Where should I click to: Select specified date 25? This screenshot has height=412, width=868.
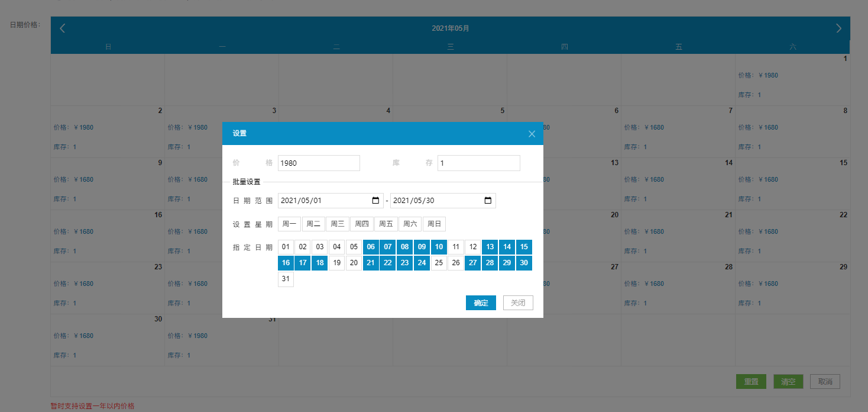tap(439, 263)
